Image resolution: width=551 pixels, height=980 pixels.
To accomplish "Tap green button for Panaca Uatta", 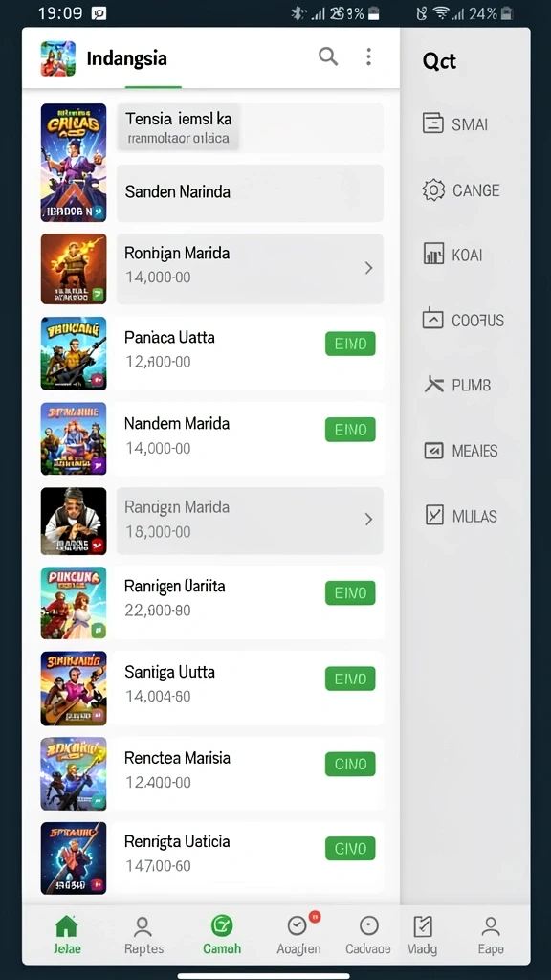I will (350, 344).
